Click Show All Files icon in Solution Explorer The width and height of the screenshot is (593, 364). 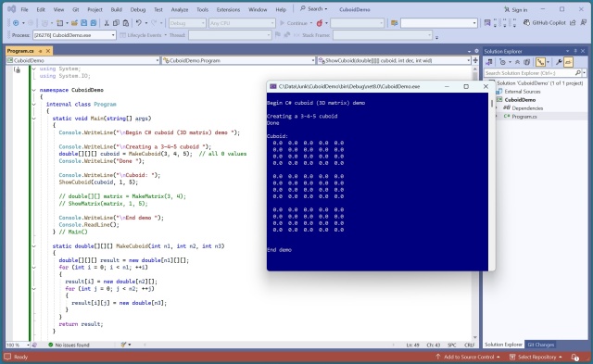click(526, 62)
